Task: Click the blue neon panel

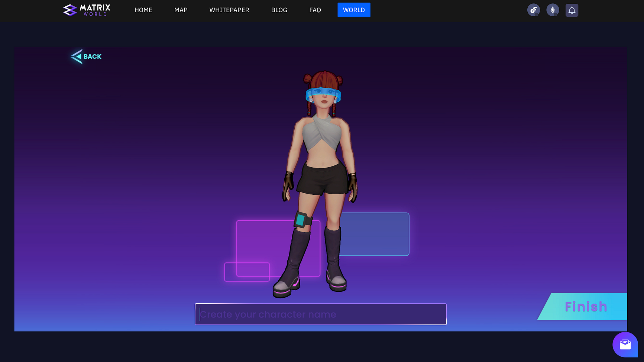Action: (375, 234)
